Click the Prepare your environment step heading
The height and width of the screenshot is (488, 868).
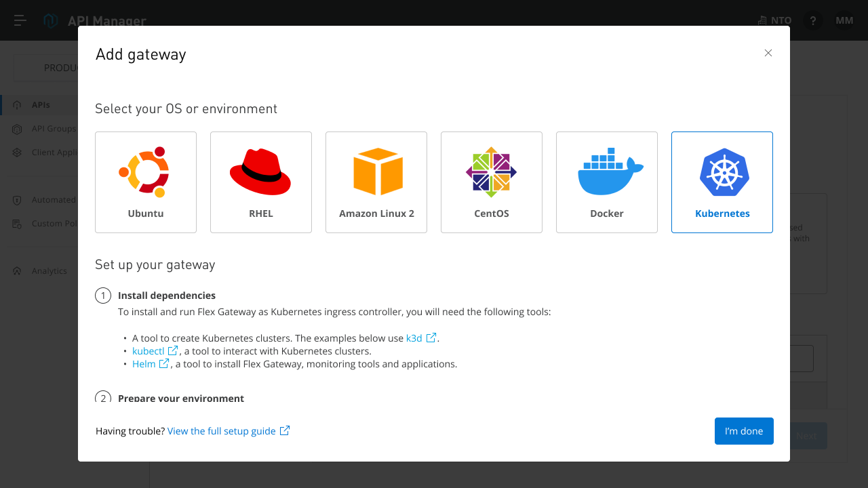click(181, 398)
